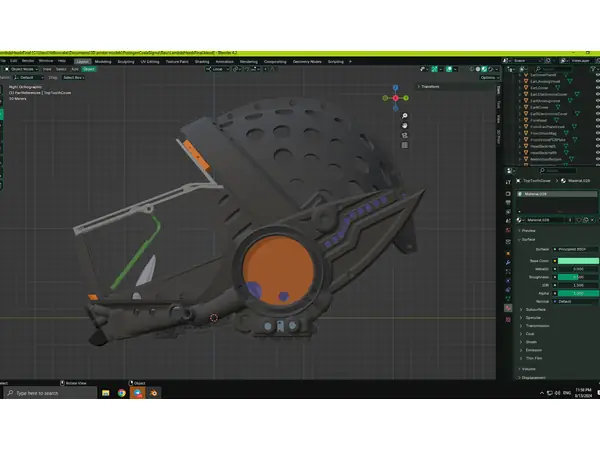The height and width of the screenshot is (450, 600).
Task: Open the Window menu
Action: pos(46,61)
